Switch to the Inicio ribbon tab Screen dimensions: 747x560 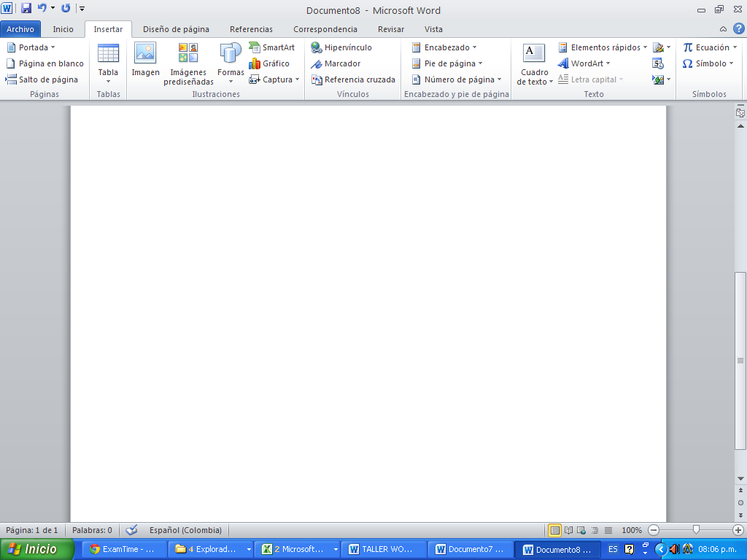pyautogui.click(x=63, y=29)
